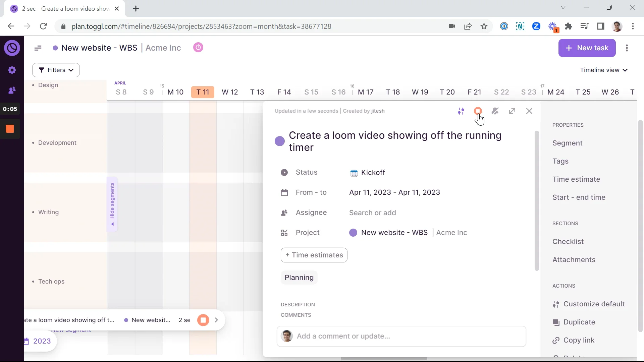Click the Planning tag chip
Screen dimensions: 644x362
pyautogui.click(x=299, y=278)
